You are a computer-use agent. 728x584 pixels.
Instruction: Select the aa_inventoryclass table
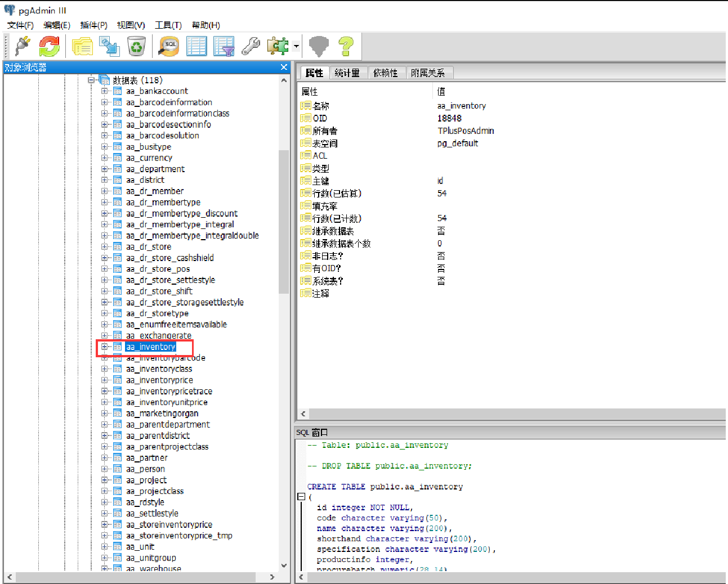coord(159,369)
